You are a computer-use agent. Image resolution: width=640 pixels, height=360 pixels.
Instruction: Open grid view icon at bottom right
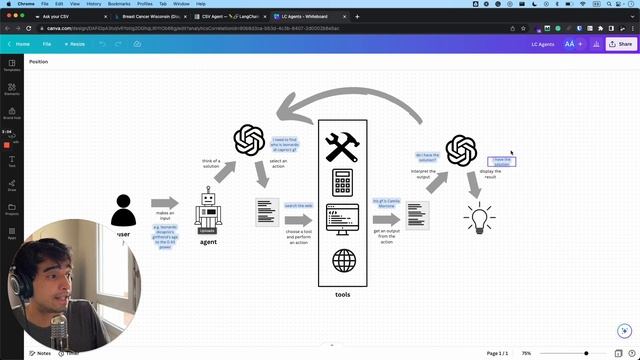pos(618,353)
